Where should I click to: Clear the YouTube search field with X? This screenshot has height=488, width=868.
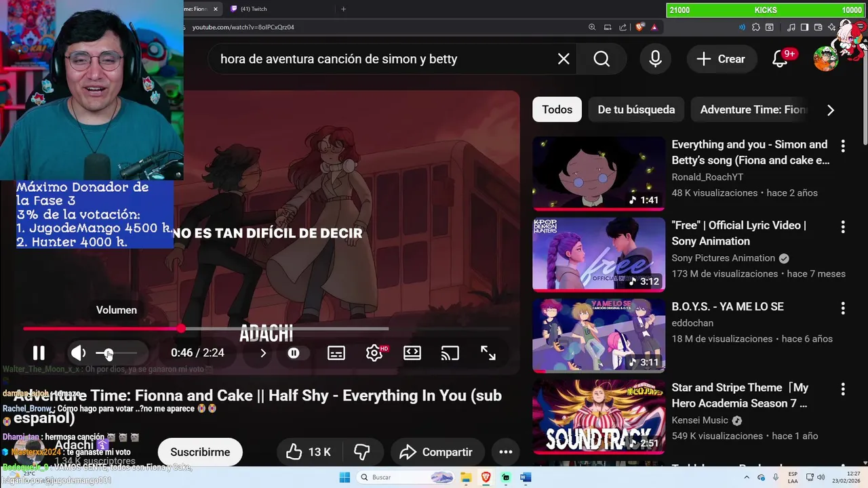pyautogui.click(x=564, y=59)
